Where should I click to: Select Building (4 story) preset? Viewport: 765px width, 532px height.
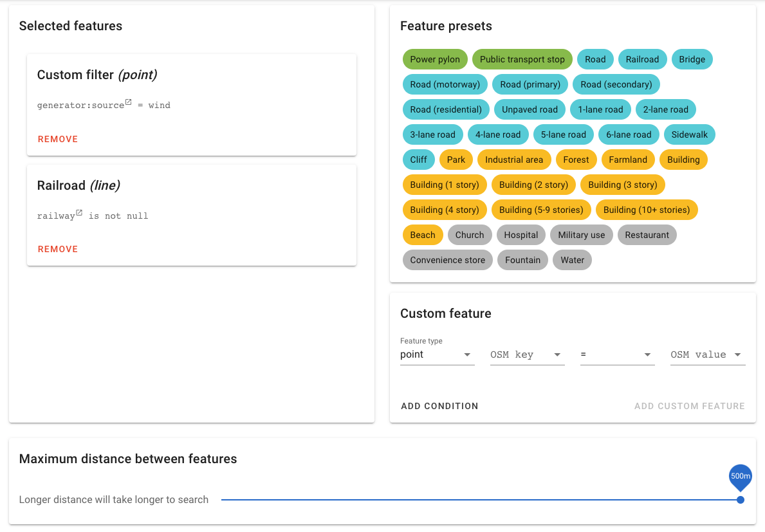click(445, 210)
